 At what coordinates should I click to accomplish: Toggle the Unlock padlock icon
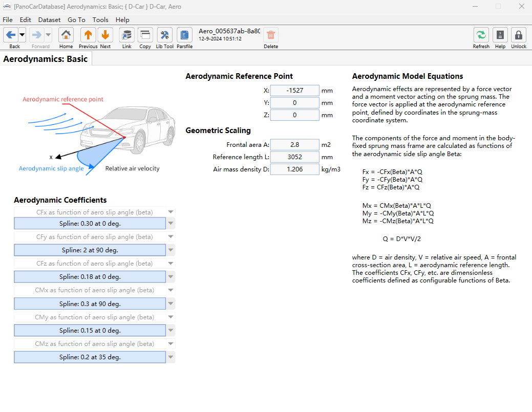518,35
